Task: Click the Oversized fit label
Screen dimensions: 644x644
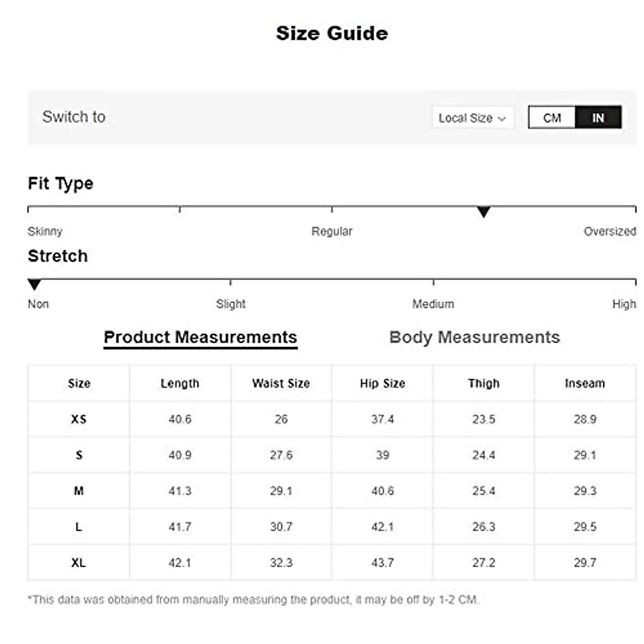Action: [x=610, y=231]
